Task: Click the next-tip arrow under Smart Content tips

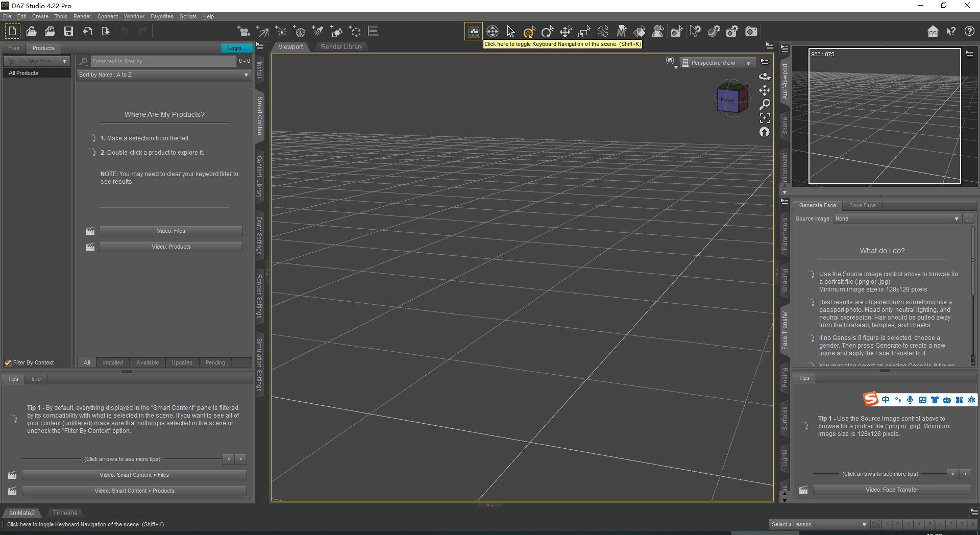Action: point(240,459)
